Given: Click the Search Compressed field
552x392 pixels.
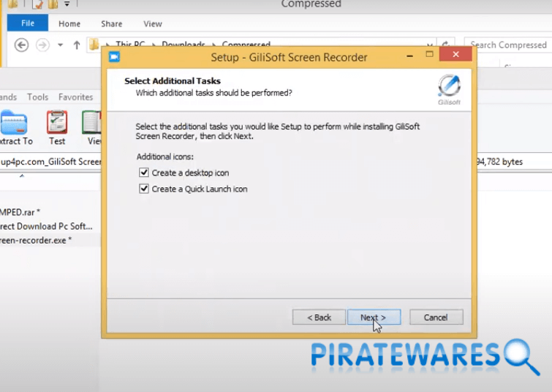Looking at the screenshot, I should 508,45.
